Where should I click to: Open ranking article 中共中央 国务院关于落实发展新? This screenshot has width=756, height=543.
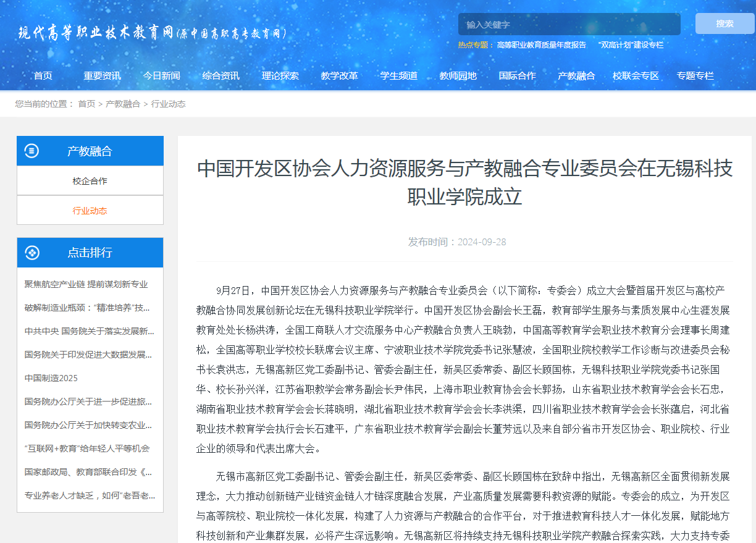point(90,331)
